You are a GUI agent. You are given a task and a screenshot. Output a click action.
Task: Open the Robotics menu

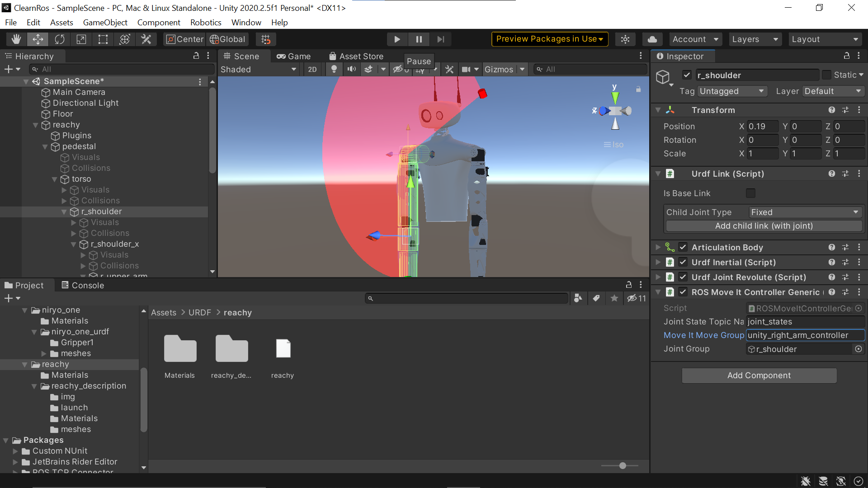coord(206,22)
